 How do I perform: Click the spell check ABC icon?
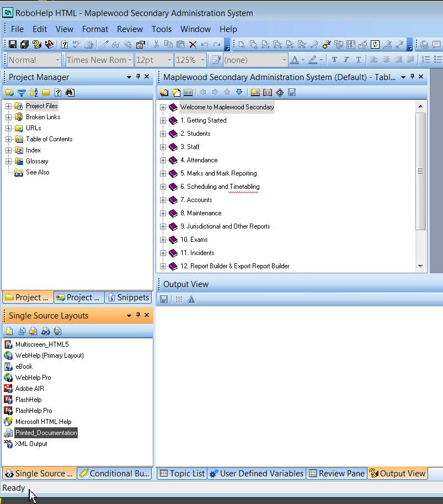(x=77, y=44)
